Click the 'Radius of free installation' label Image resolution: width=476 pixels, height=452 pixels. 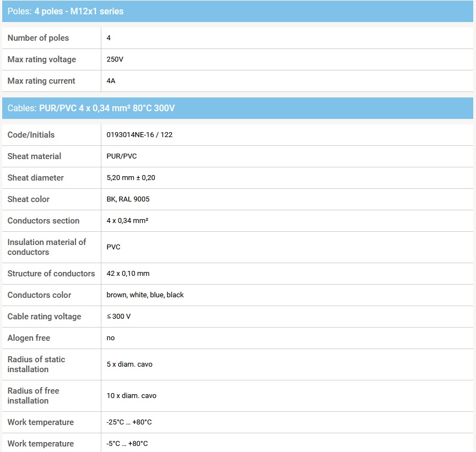pos(33,396)
